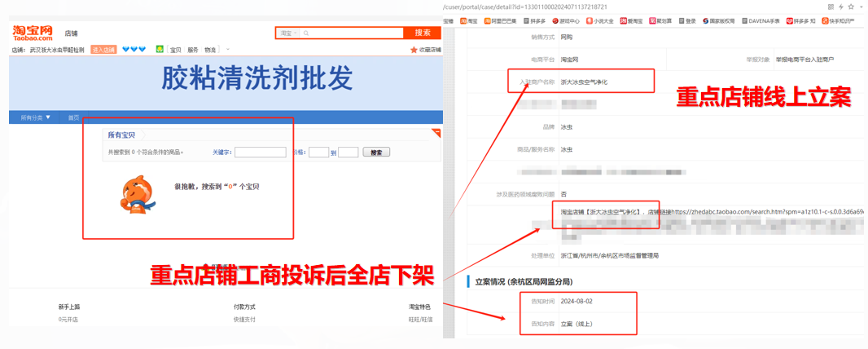This screenshot has height=349, width=868.
Task: Click 立案（线上）in 告知内容 row
Action: 576,324
